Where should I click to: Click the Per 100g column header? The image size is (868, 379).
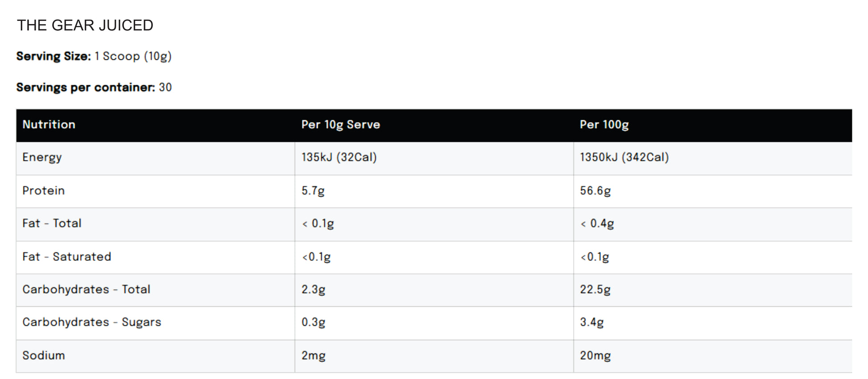pyautogui.click(x=604, y=125)
